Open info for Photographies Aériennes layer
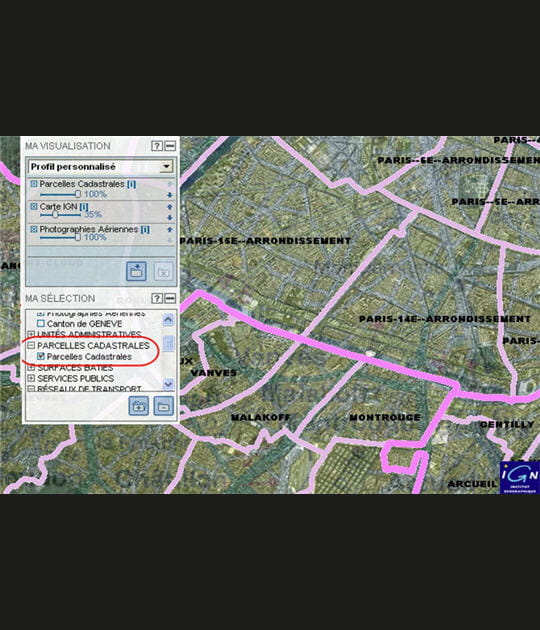 coord(145,229)
